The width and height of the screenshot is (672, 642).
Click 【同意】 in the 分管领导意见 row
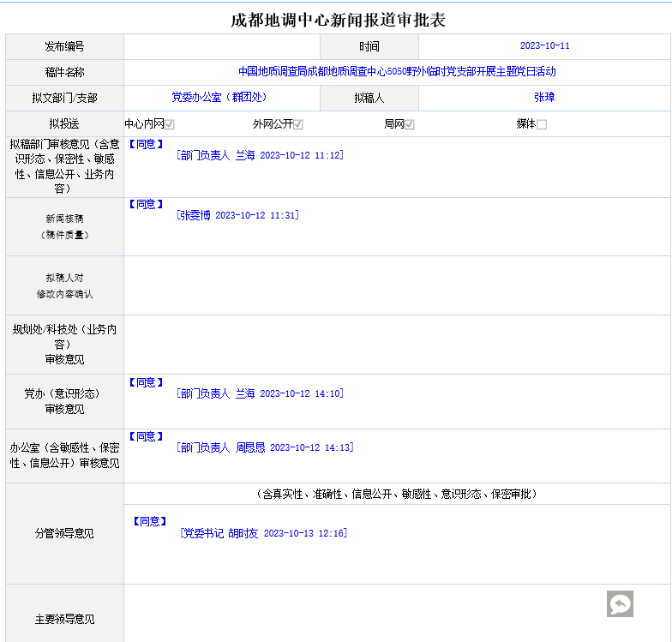click(x=150, y=521)
